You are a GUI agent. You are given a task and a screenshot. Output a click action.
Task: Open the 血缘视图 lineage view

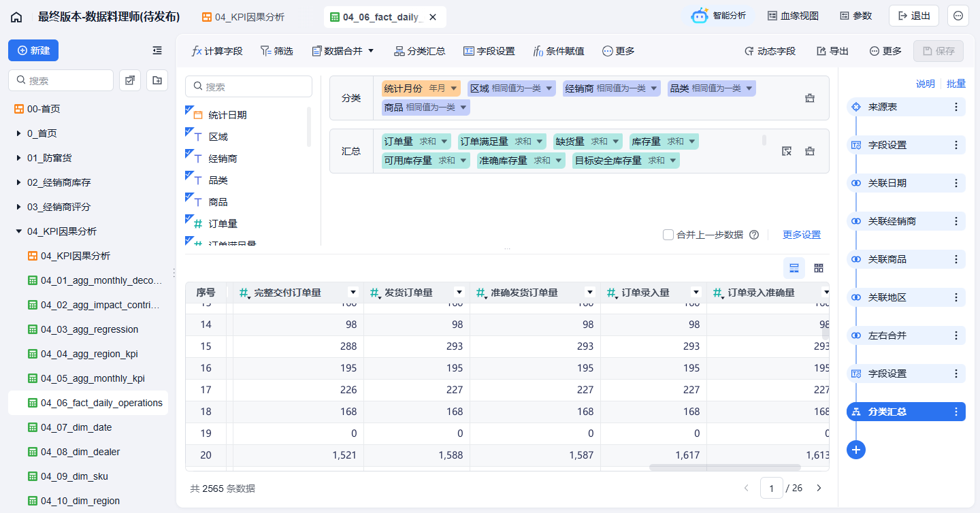point(793,16)
